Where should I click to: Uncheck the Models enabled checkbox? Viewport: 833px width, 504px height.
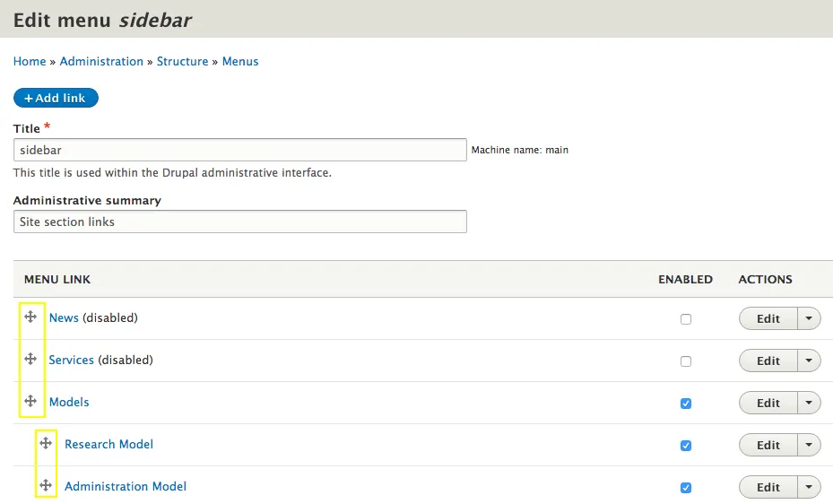(x=686, y=404)
